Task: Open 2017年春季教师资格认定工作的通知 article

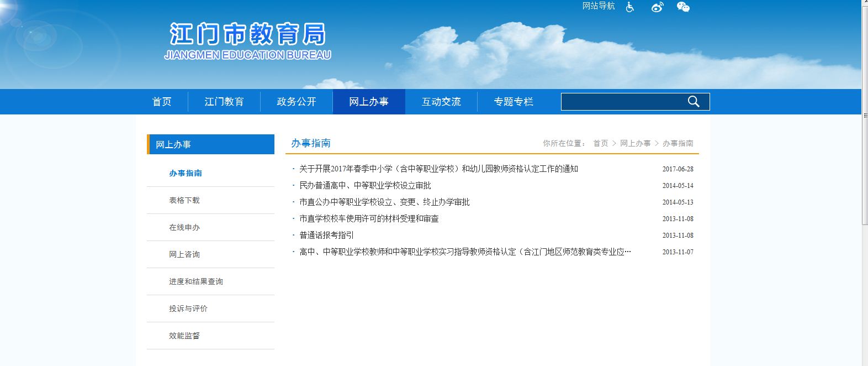Action: click(438, 169)
